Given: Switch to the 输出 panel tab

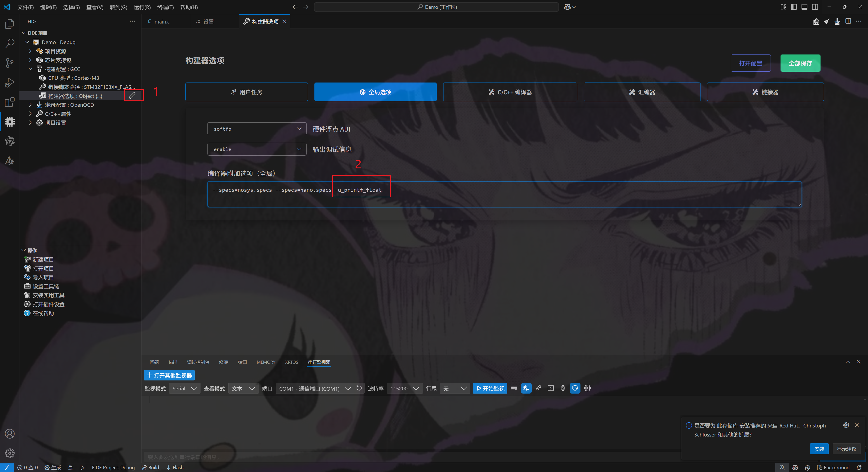Looking at the screenshot, I should coord(173,362).
